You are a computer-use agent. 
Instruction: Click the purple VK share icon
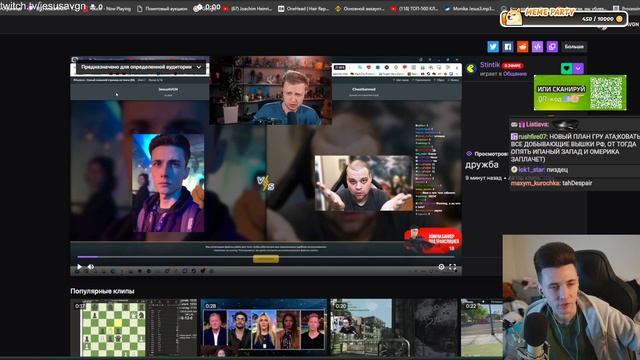tap(537, 47)
